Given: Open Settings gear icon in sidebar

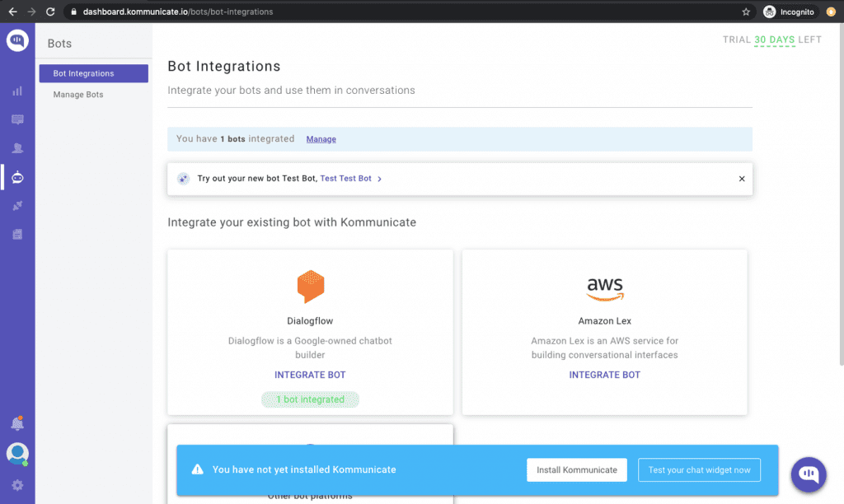Looking at the screenshot, I should [17, 485].
